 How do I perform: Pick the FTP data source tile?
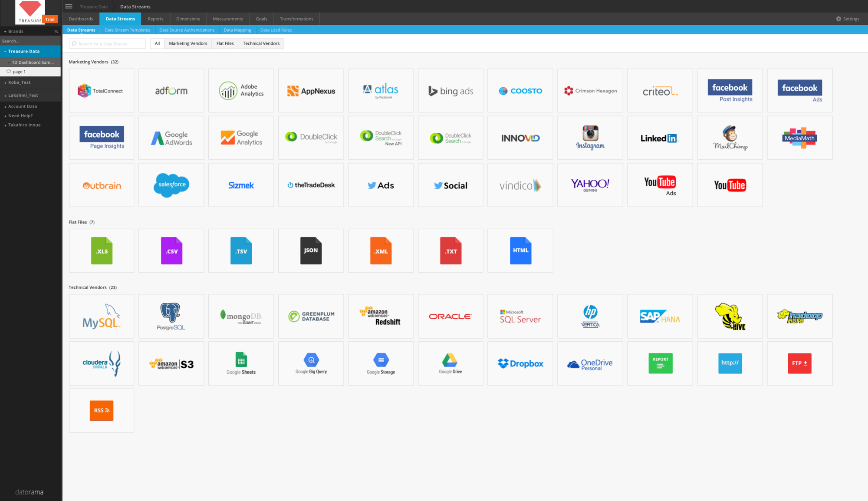click(x=800, y=364)
